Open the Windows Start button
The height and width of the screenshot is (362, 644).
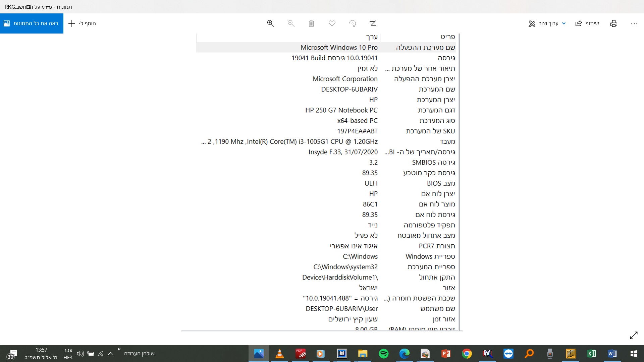[634, 354]
